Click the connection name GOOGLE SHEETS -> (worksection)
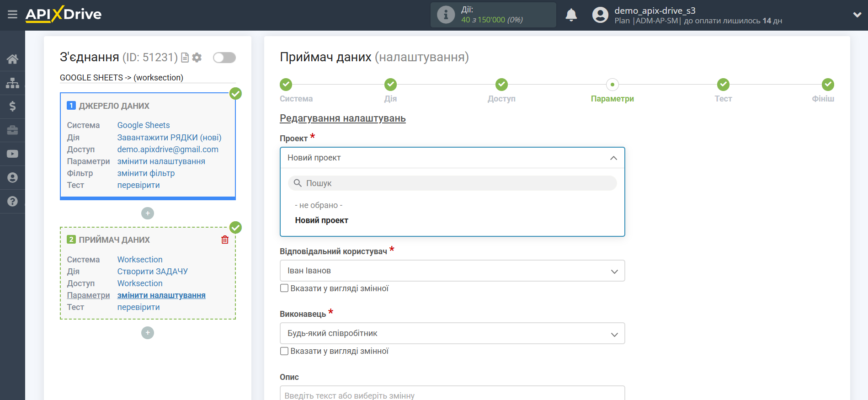The height and width of the screenshot is (400, 868). (122, 78)
